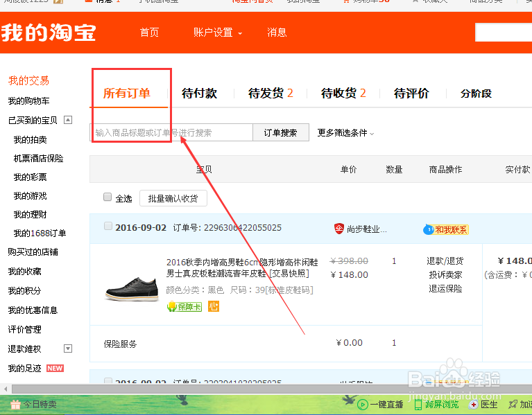Switch to the 待发货 tab
532x415 pixels.
[271, 93]
